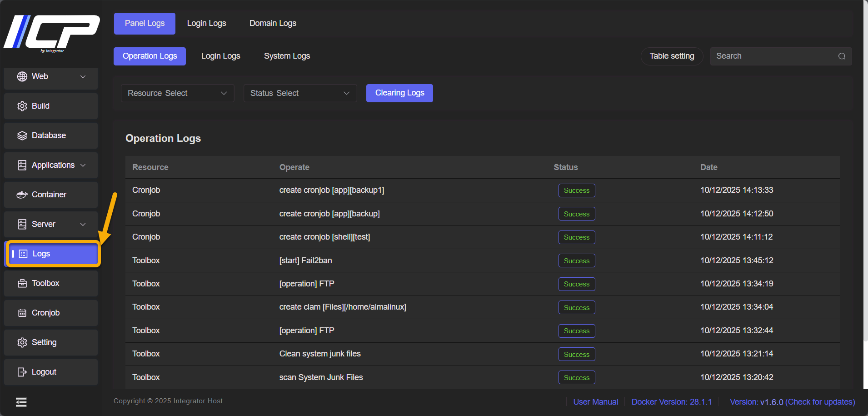Click the Web globe icon in sidebar
Screen dimensions: 868x416
tap(22, 76)
